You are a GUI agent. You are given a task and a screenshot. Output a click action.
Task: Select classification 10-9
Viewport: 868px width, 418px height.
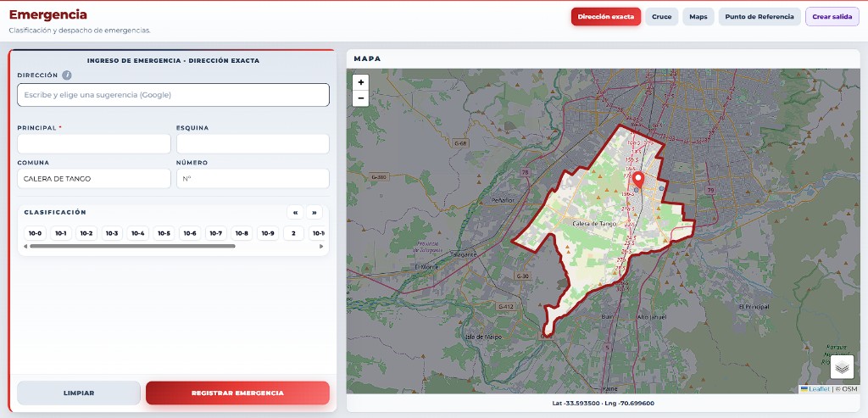pos(268,234)
